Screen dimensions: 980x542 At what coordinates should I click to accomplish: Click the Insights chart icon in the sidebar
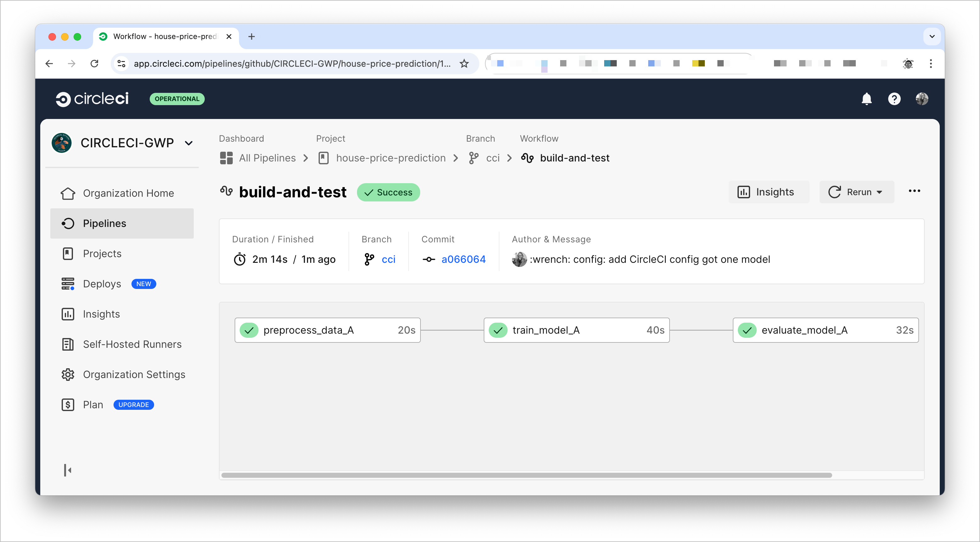[x=68, y=314]
